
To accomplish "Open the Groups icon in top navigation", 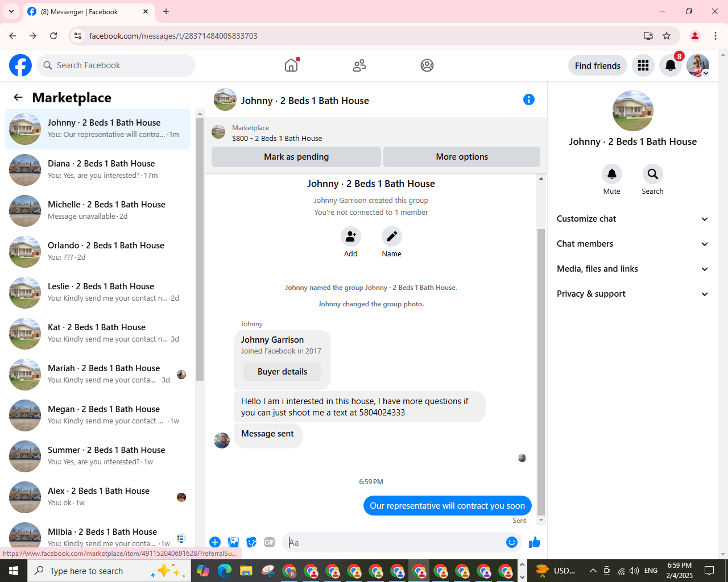I will 427,65.
